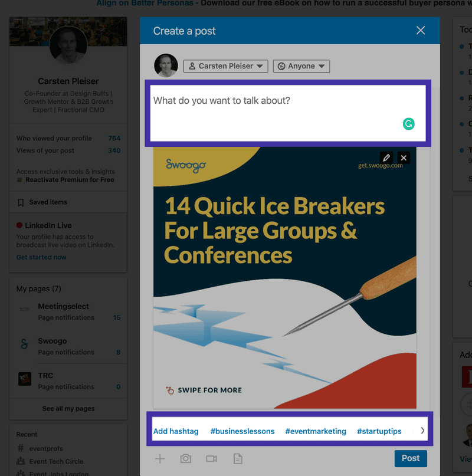
Task: Open the Carsten Pleiser author dropdown
Action: (225, 66)
